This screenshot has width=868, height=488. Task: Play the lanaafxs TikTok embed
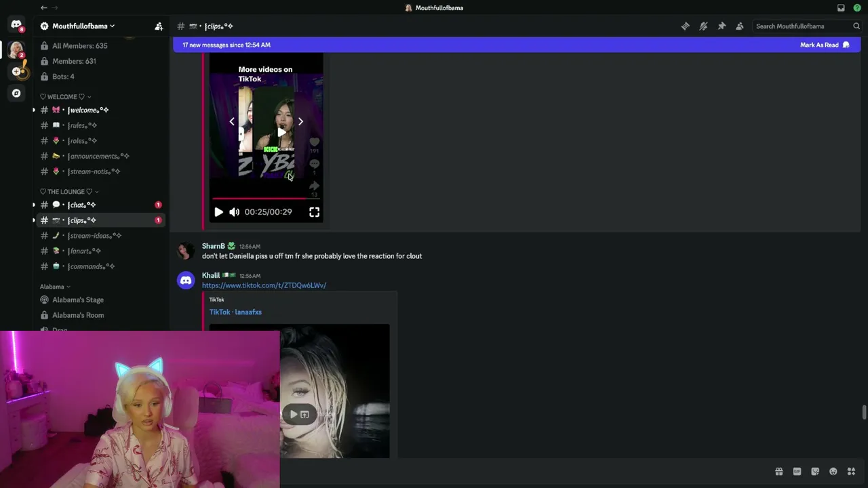[294, 414]
